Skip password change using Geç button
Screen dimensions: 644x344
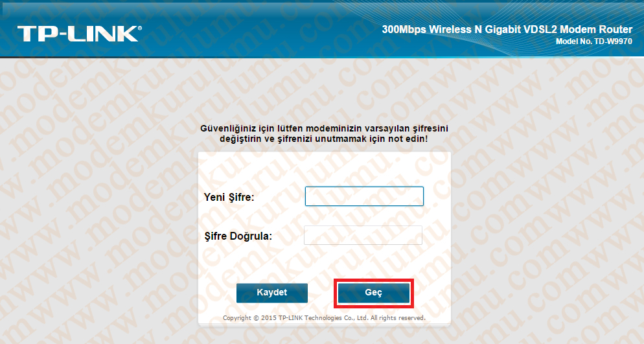[x=373, y=293]
